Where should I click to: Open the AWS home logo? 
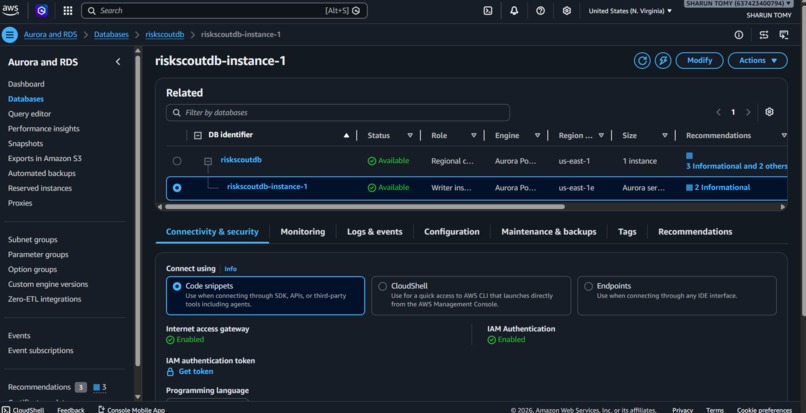pyautogui.click(x=10, y=10)
